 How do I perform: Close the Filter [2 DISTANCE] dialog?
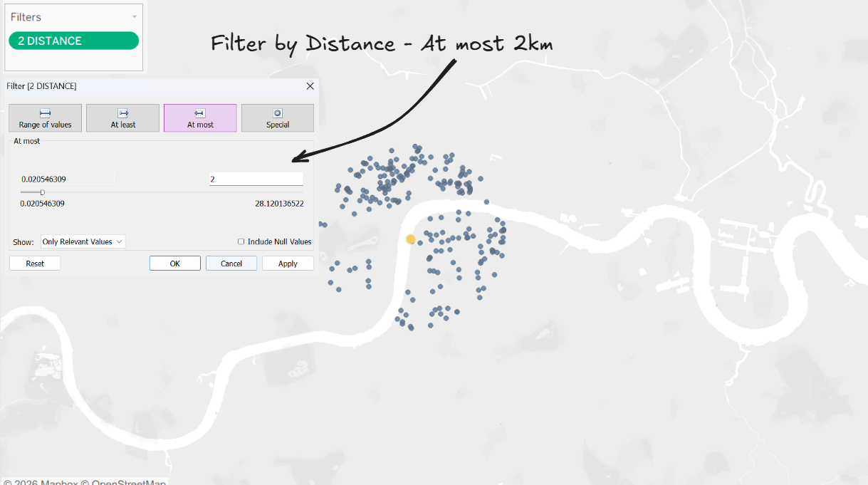(310, 86)
